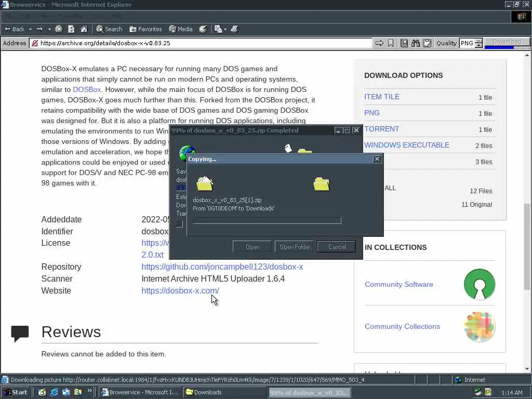Viewport: 532px width, 399px height.
Task: Click the network tray icon
Action: coord(478,392)
